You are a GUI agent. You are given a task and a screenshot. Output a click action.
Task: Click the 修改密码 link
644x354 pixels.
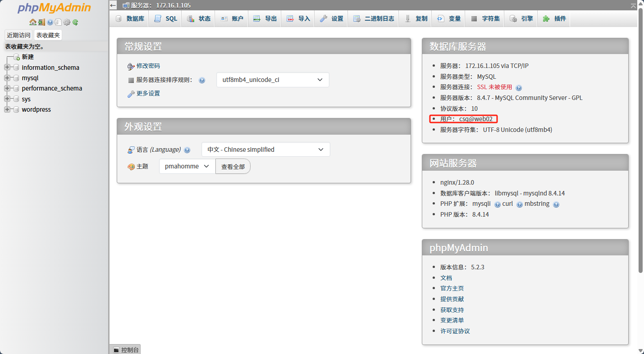coord(148,66)
